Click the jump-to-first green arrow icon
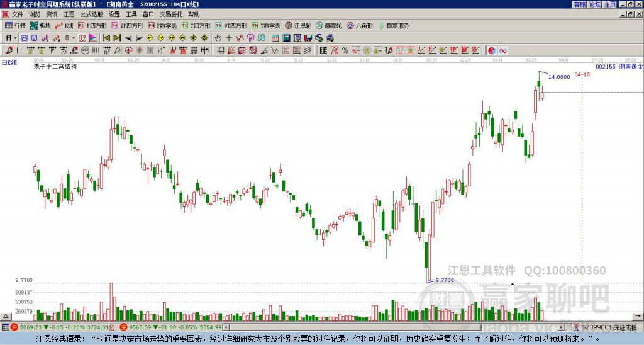The height and width of the screenshot is (345, 644). (106, 38)
